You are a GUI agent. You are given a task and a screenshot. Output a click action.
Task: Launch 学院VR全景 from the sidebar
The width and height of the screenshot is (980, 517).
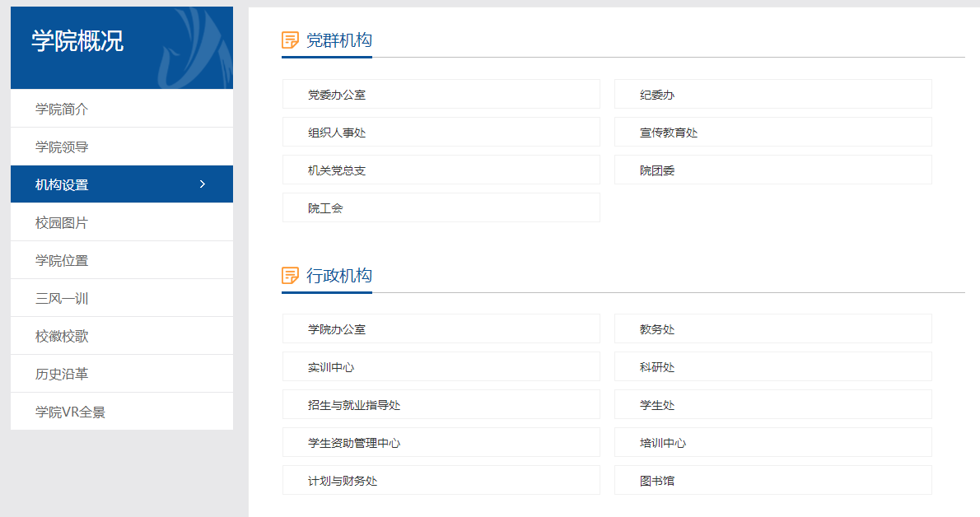pyautogui.click(x=70, y=412)
